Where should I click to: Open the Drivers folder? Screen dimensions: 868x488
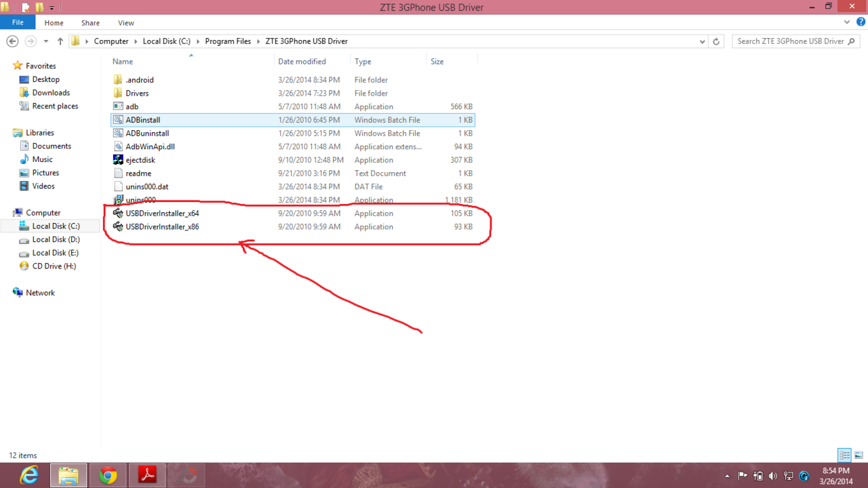click(137, 94)
